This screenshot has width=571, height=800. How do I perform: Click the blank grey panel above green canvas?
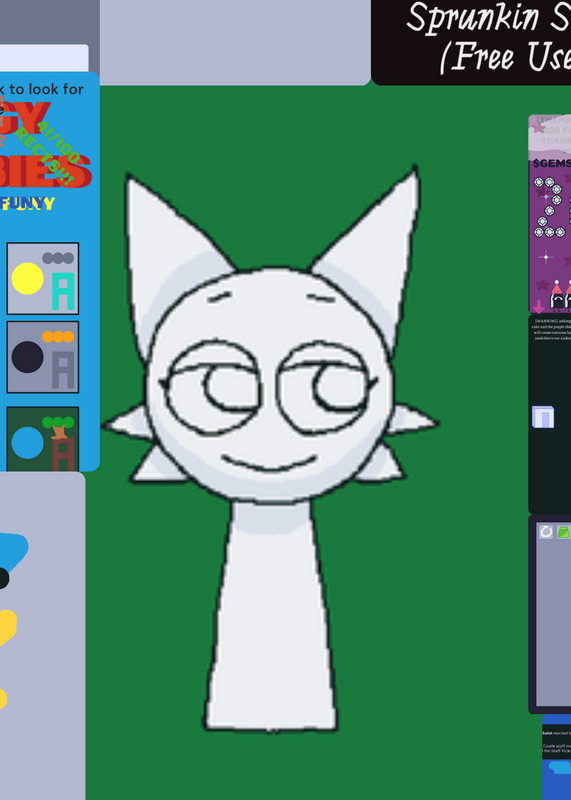(235, 42)
